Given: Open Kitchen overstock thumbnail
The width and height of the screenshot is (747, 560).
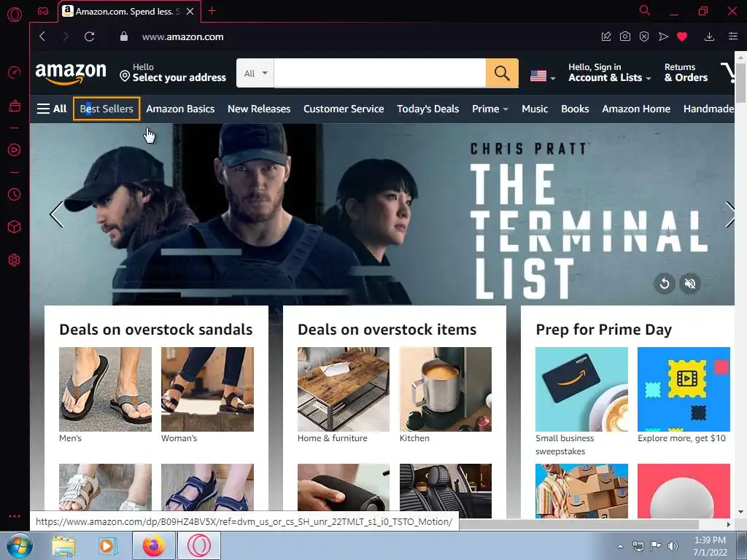Looking at the screenshot, I should pos(446,389).
